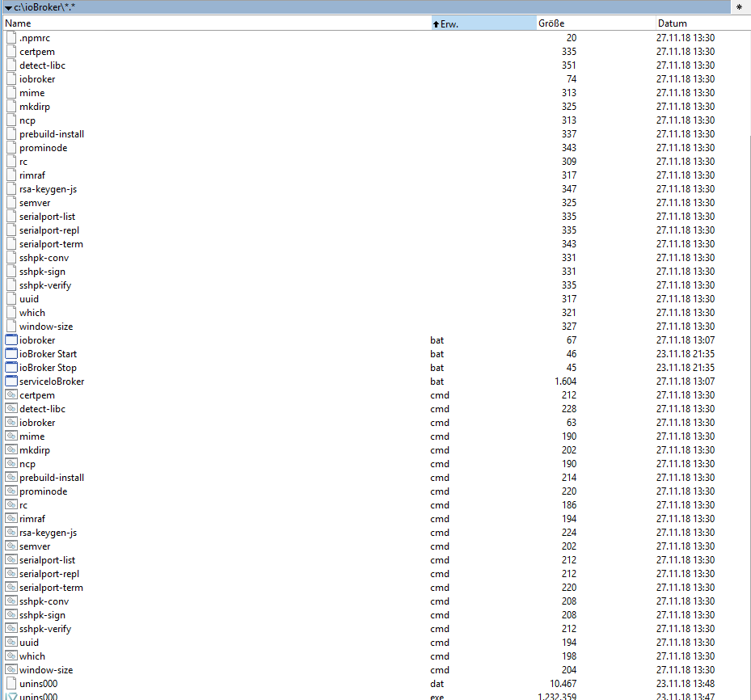Select the rsa-keygen-js document icon
751x700 pixels.
[11, 188]
